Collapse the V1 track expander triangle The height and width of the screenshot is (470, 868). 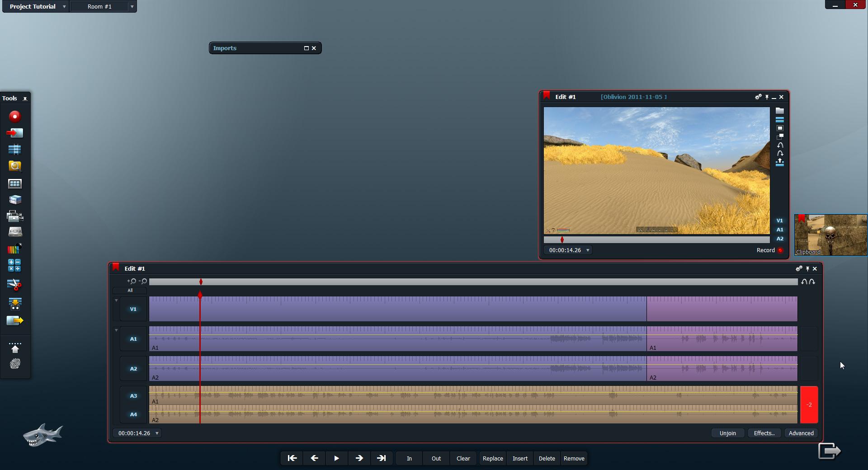[x=116, y=301]
